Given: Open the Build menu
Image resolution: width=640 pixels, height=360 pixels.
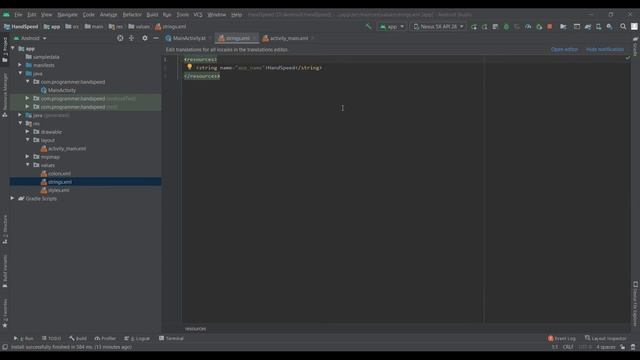Looking at the screenshot, I should [x=152, y=15].
